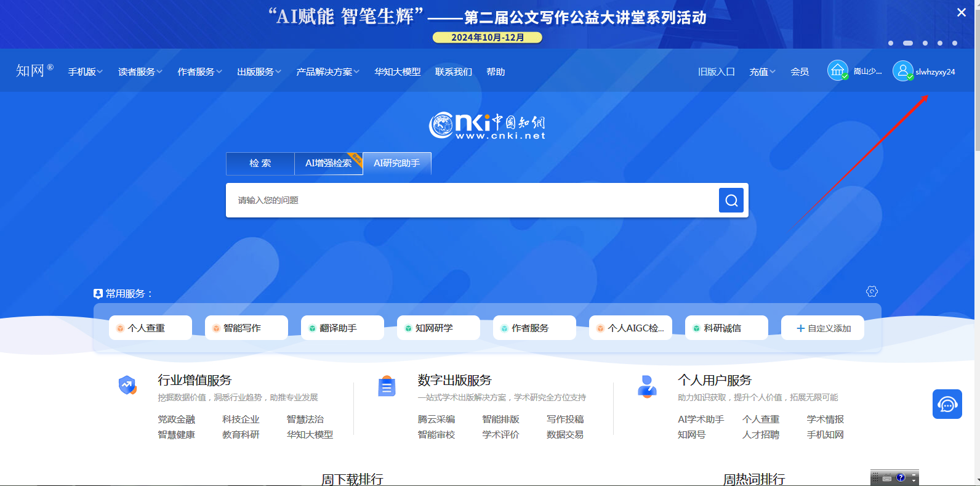
Task: Open the 手机知网 link
Action: pyautogui.click(x=825, y=435)
